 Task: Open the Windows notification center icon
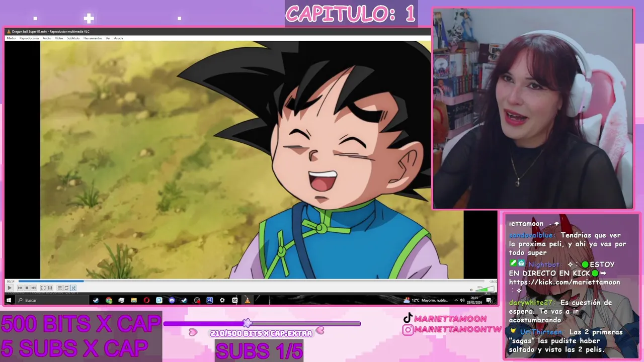click(489, 300)
